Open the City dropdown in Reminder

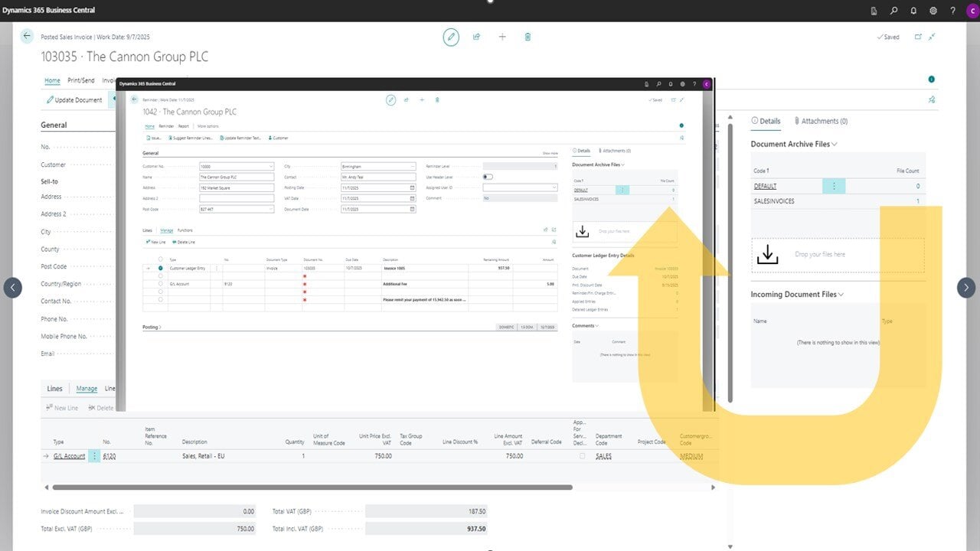pos(413,166)
